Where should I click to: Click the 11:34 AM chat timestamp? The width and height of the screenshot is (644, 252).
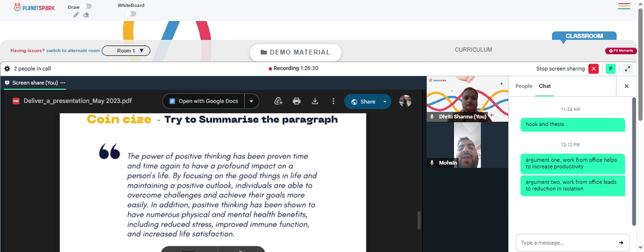tap(570, 109)
